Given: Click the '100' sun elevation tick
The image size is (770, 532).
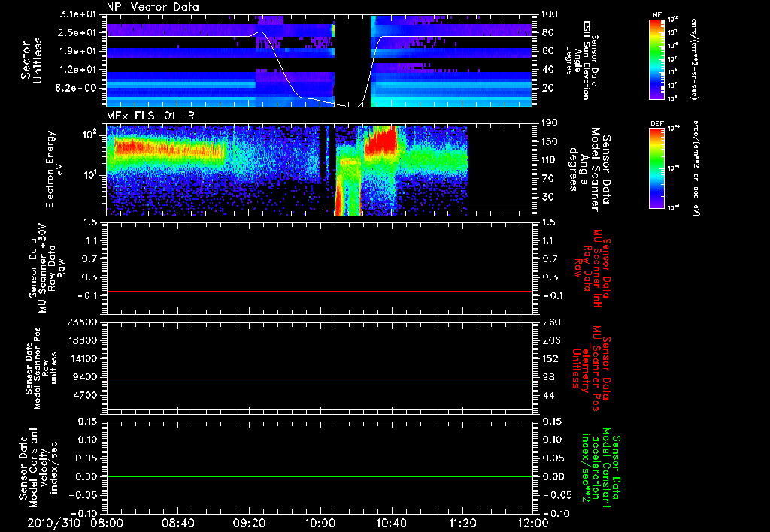Looking at the screenshot, I should click(550, 14).
